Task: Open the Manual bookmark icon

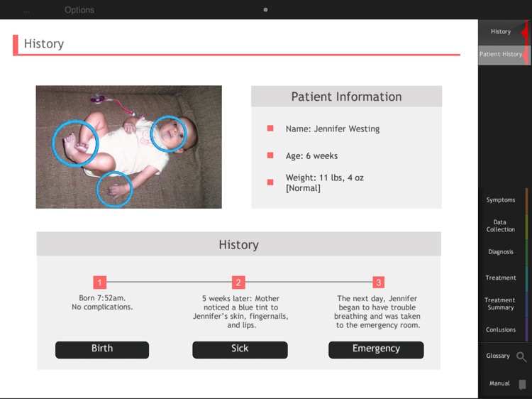Action: [522, 384]
